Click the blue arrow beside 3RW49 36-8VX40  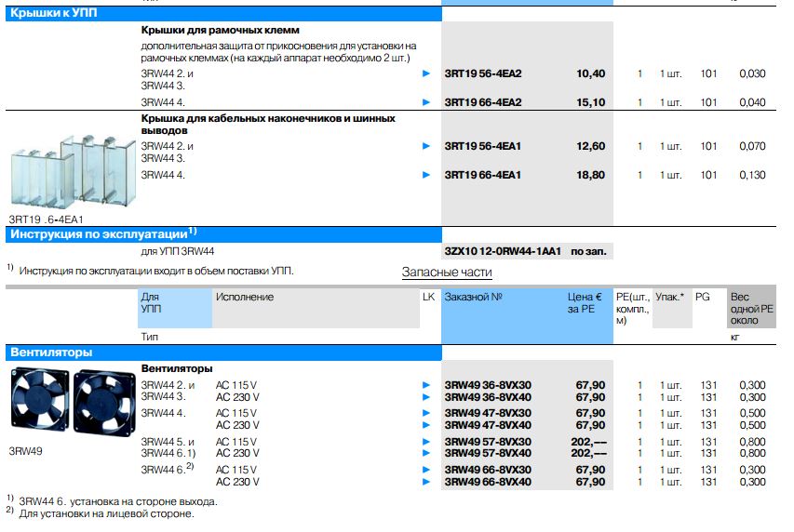coord(426,397)
